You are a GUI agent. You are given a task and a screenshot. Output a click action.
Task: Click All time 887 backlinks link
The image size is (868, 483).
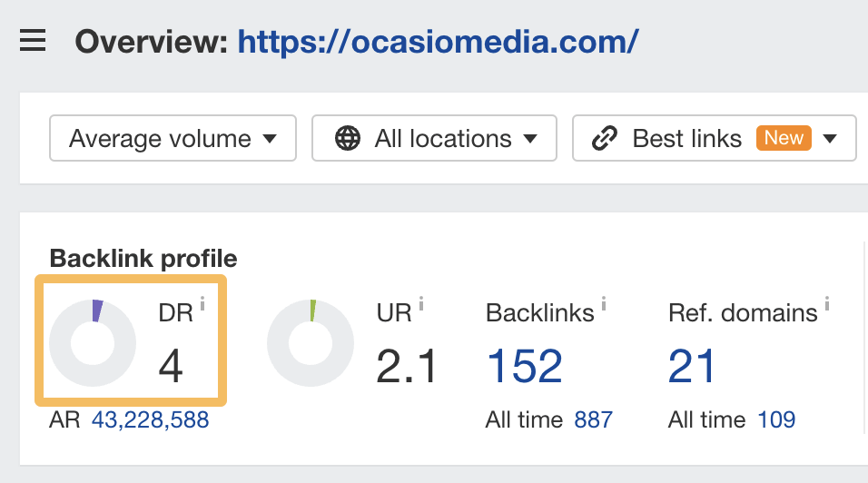pos(593,420)
